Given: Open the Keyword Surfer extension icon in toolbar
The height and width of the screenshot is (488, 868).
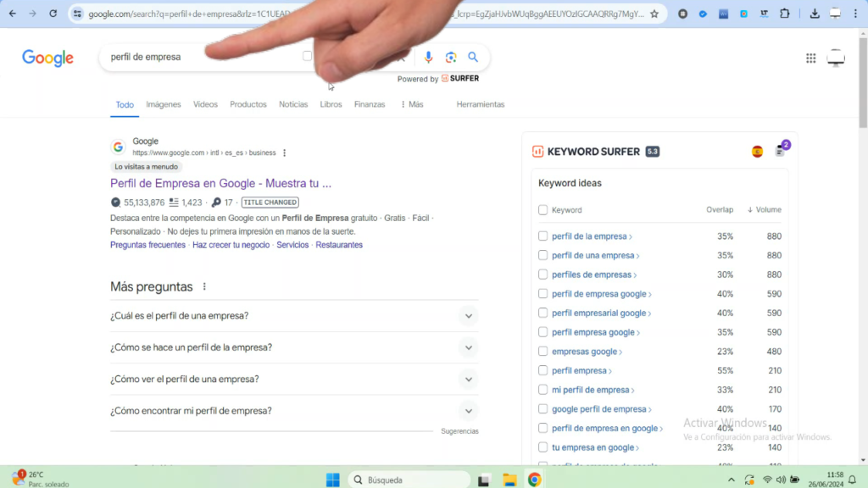Looking at the screenshot, I should (743, 14).
